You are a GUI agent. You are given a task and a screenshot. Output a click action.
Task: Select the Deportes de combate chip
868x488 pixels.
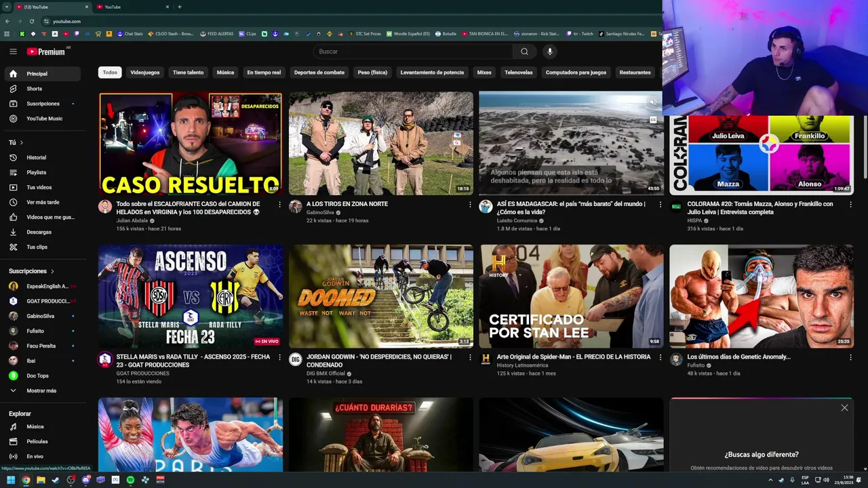(319, 73)
